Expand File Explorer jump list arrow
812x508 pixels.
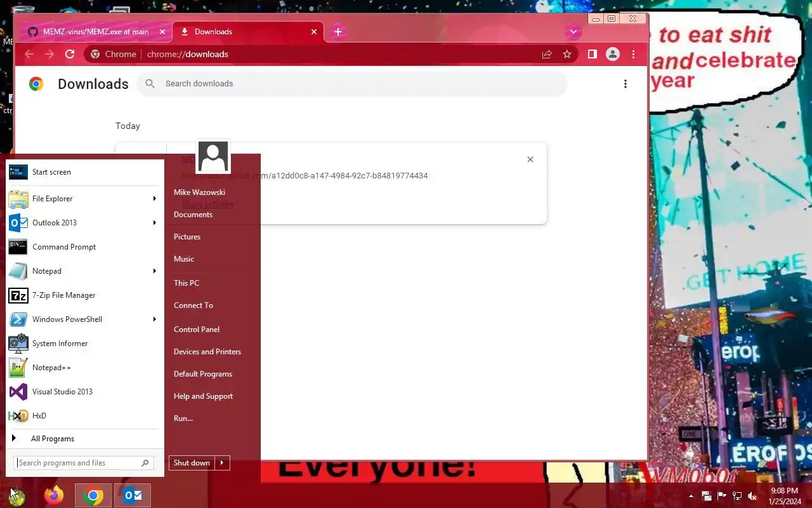pyautogui.click(x=155, y=199)
